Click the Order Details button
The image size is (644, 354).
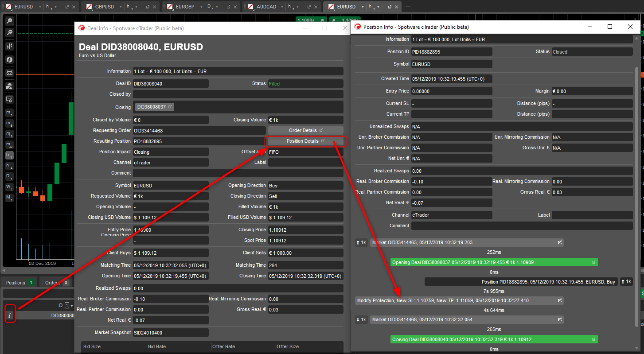(x=306, y=130)
